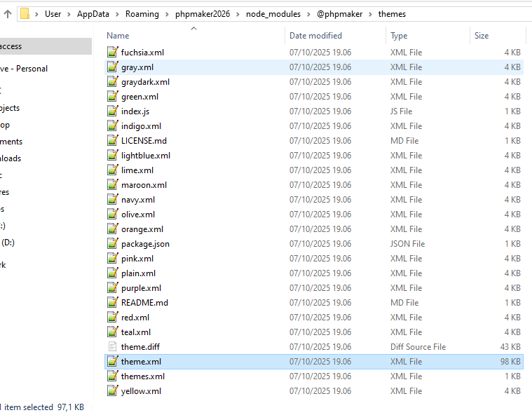Click the folder icon in address bar
The image size is (532, 415).
point(25,13)
